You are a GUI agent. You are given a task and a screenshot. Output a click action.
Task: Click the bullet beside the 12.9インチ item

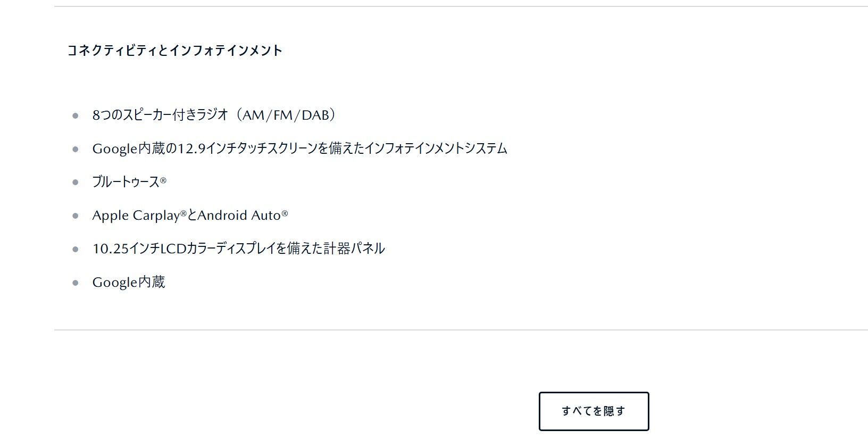(x=76, y=149)
